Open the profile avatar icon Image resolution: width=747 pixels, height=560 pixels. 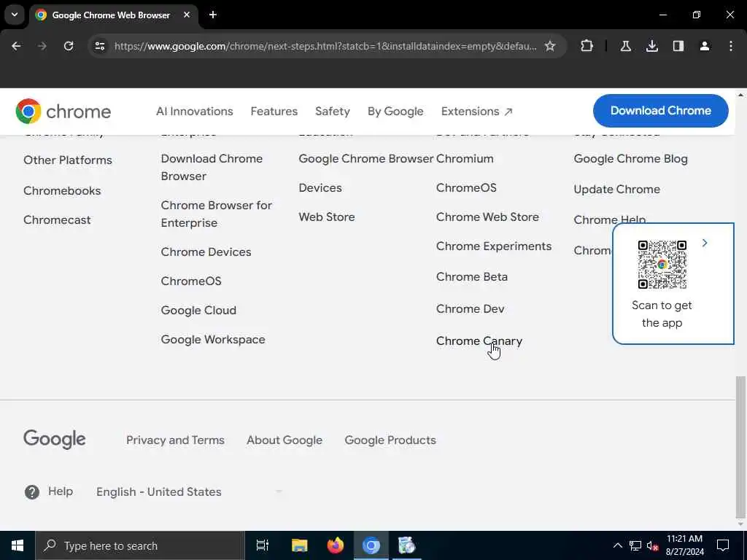coord(704,46)
